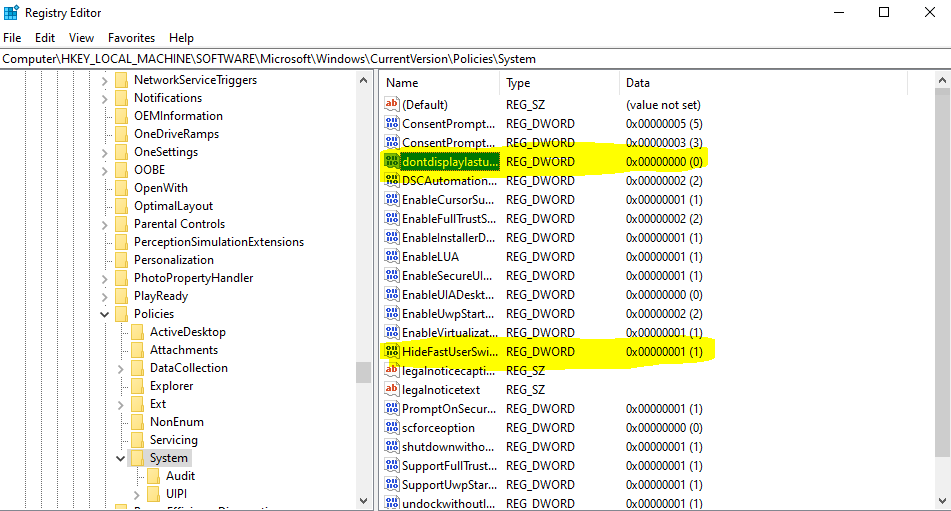Click the DWORD icon beside SupportUwpStar...
This screenshot has width=951, height=511.
[x=392, y=484]
